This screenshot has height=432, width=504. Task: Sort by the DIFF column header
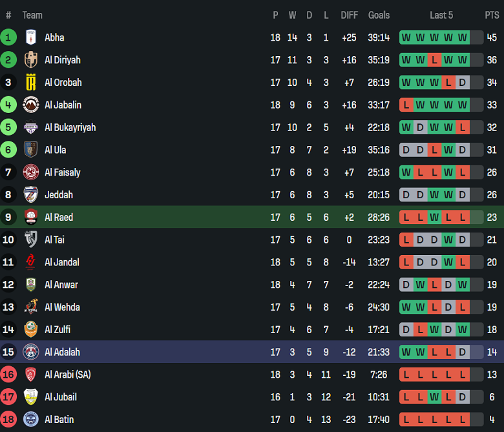tap(349, 15)
